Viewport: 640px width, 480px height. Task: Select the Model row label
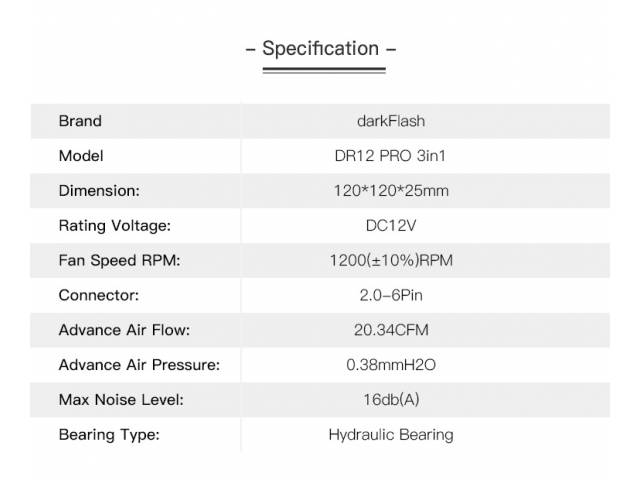81,156
